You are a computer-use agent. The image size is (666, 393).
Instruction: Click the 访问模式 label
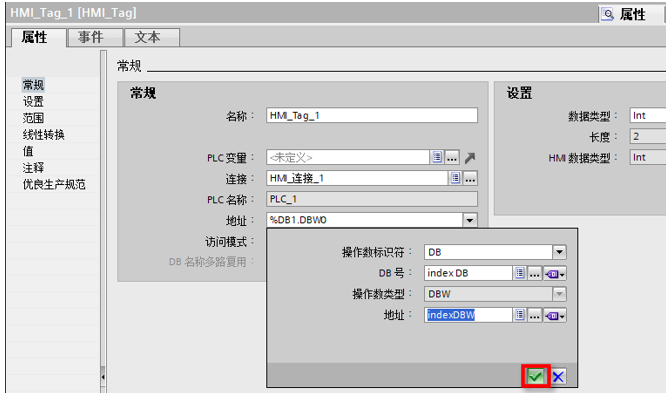click(226, 242)
